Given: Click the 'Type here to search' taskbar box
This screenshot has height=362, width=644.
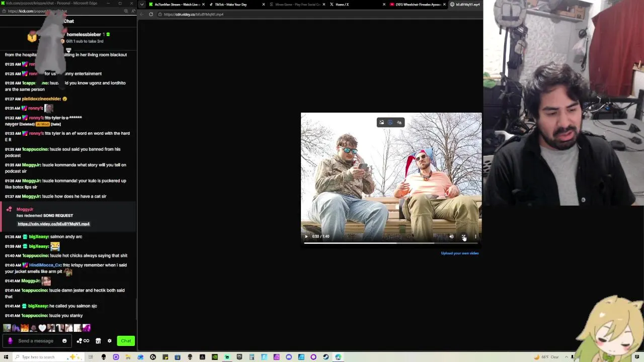Looking at the screenshot, I should point(49,357).
